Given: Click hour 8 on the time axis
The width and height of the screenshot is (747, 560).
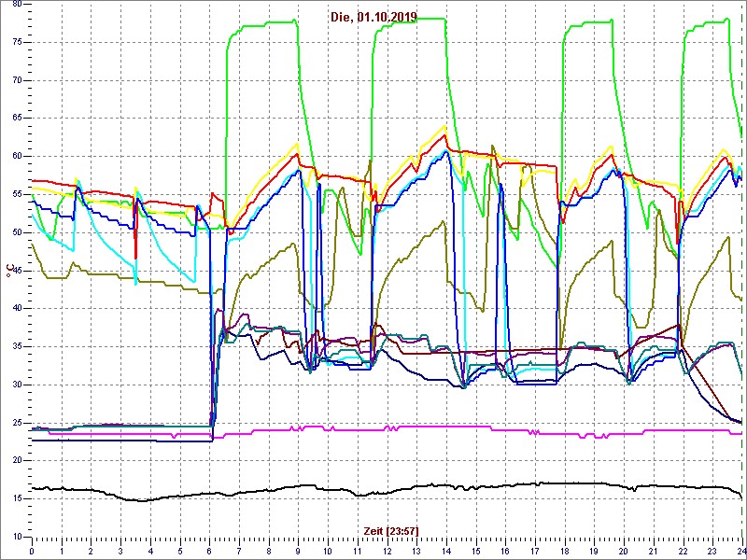Looking at the screenshot, I should (268, 551).
